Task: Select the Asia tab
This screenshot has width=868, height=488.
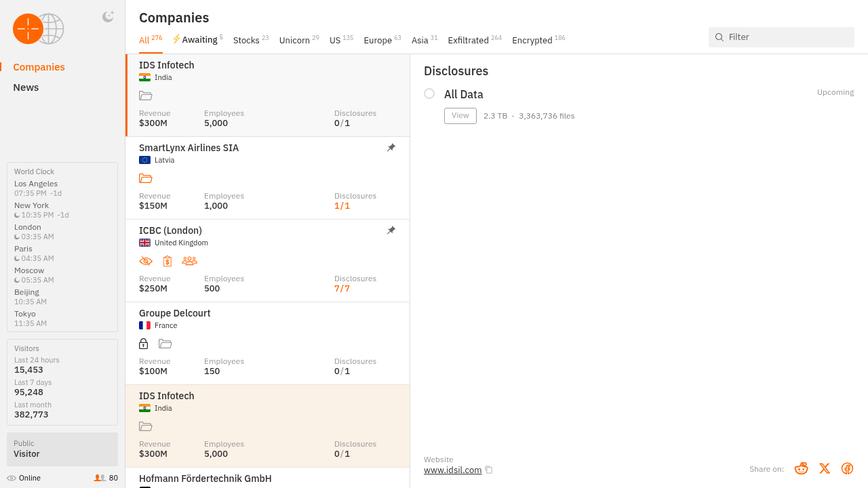Action: (x=425, y=40)
